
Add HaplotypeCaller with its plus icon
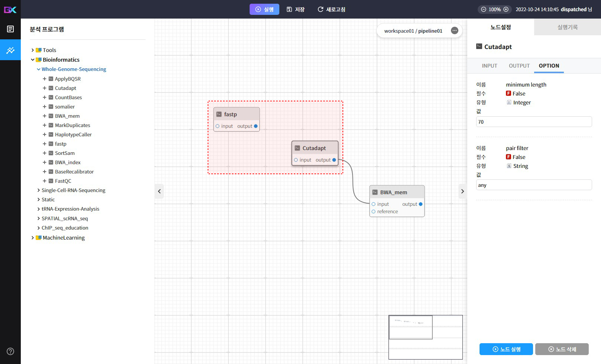(x=45, y=134)
